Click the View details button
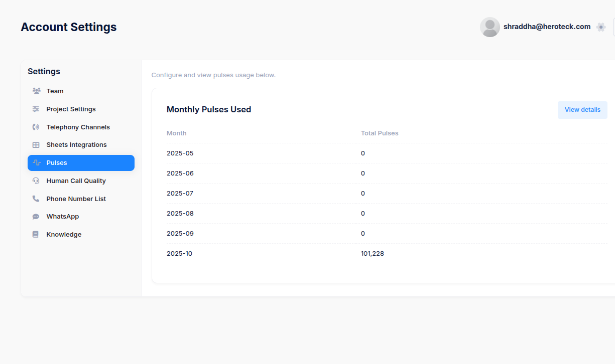The width and height of the screenshot is (615, 364). [582, 110]
